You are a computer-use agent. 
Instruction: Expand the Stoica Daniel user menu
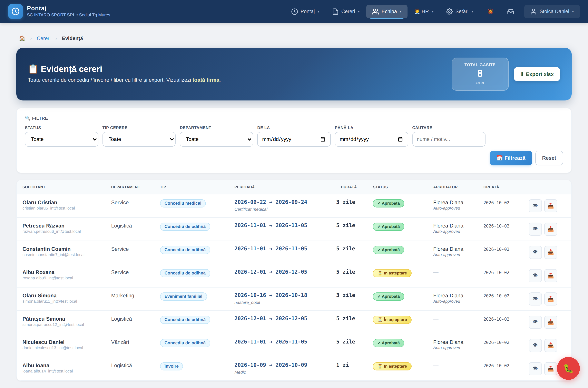(x=552, y=11)
